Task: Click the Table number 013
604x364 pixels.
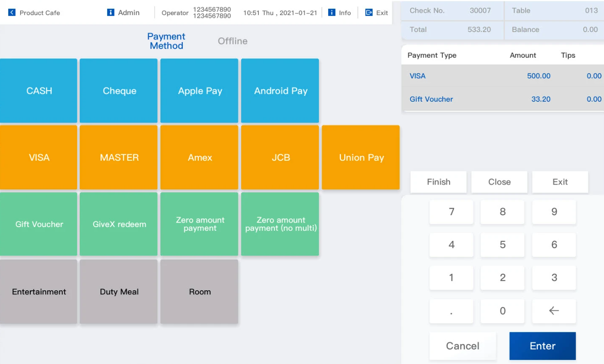Action: click(x=591, y=11)
